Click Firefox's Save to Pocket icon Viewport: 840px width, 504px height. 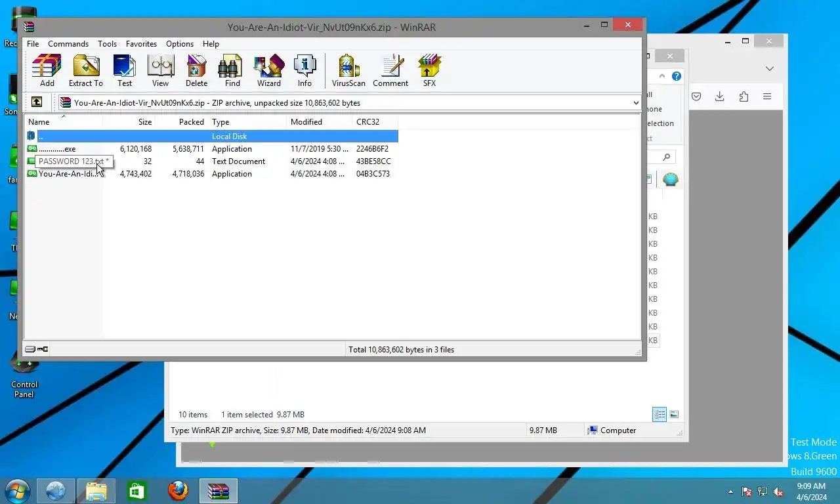tap(696, 96)
